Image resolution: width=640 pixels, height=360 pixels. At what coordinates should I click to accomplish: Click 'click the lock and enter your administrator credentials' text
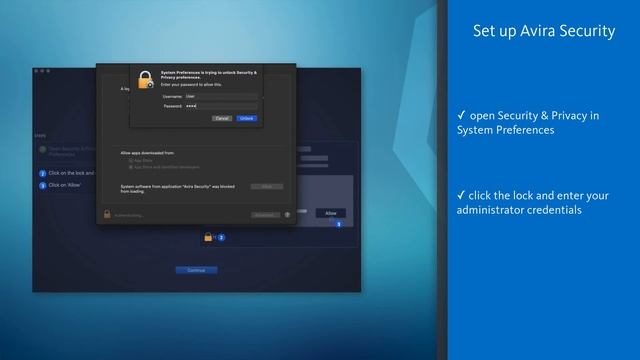pos(532,203)
